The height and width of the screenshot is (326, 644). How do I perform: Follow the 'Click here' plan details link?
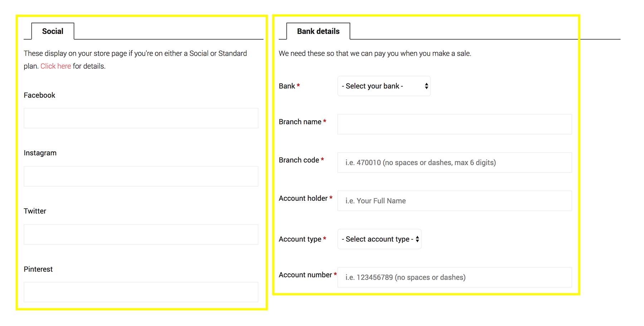point(56,66)
